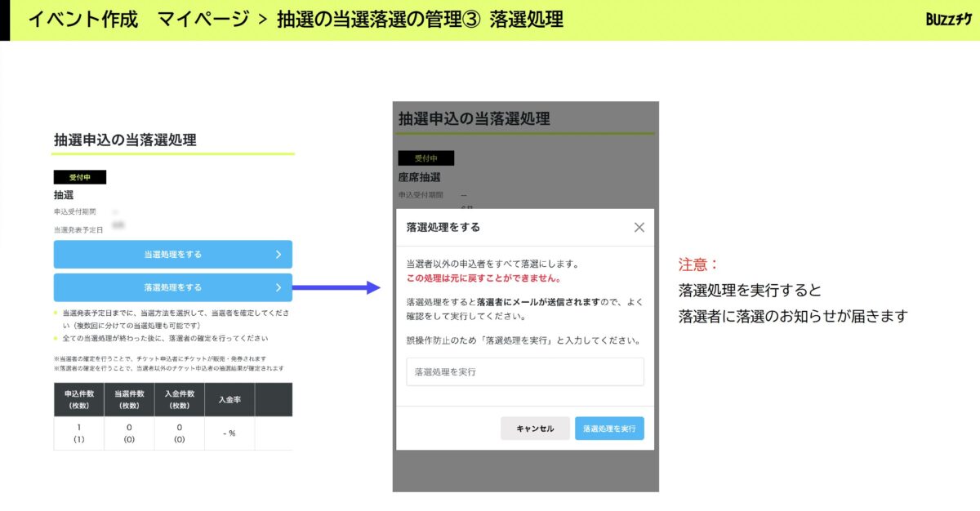Select the 当選件数 column header

[129, 399]
